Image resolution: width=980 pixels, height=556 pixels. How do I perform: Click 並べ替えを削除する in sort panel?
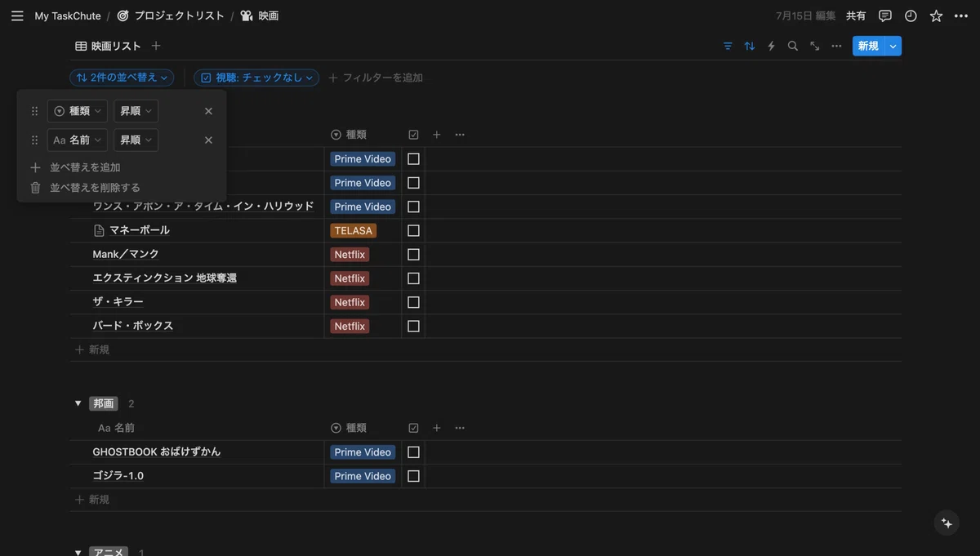[85, 187]
